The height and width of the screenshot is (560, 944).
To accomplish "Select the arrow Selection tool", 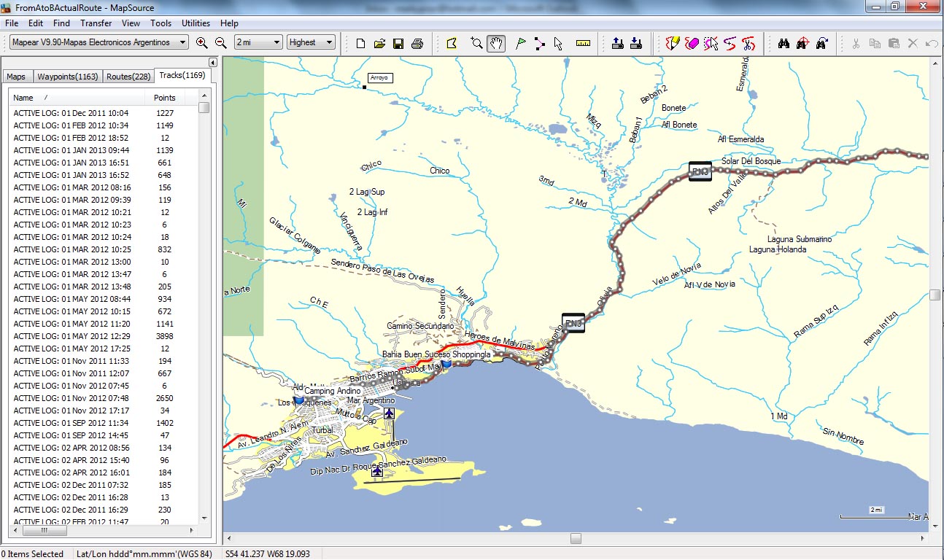I will click(x=558, y=43).
